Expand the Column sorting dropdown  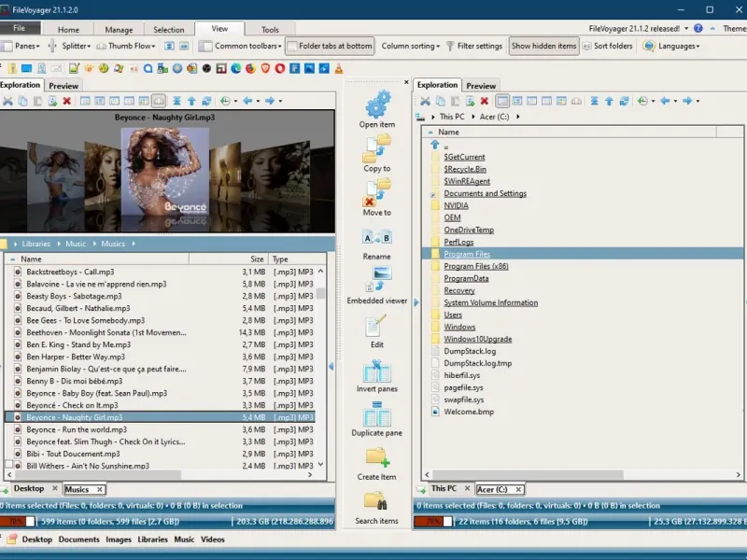(x=411, y=46)
